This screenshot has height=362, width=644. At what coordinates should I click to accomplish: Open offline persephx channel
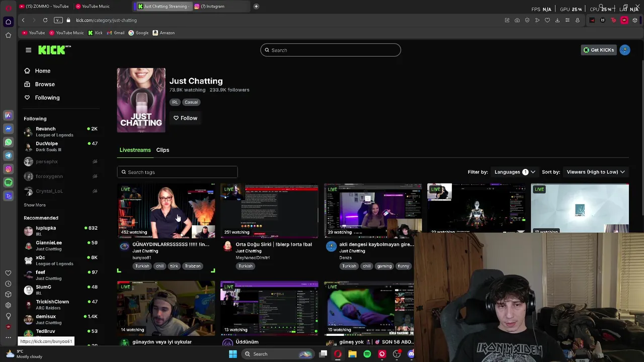pos(60,161)
